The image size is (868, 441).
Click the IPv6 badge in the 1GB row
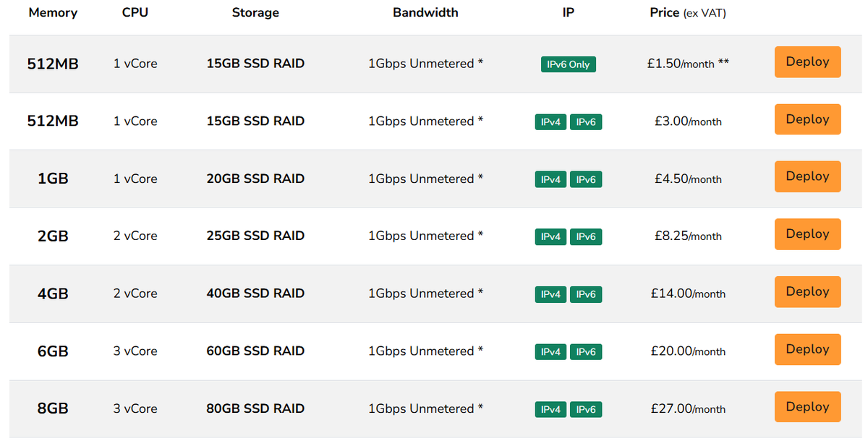point(586,179)
